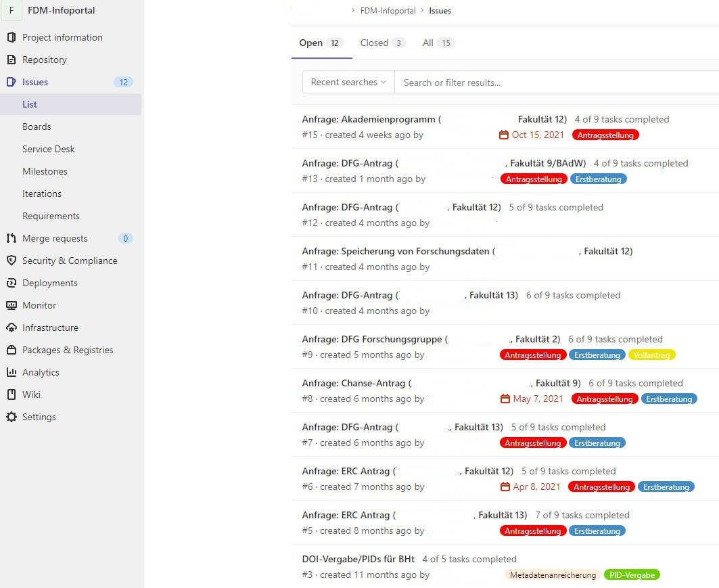
Task: Click the yellow Vollantrag label
Action: click(x=651, y=355)
